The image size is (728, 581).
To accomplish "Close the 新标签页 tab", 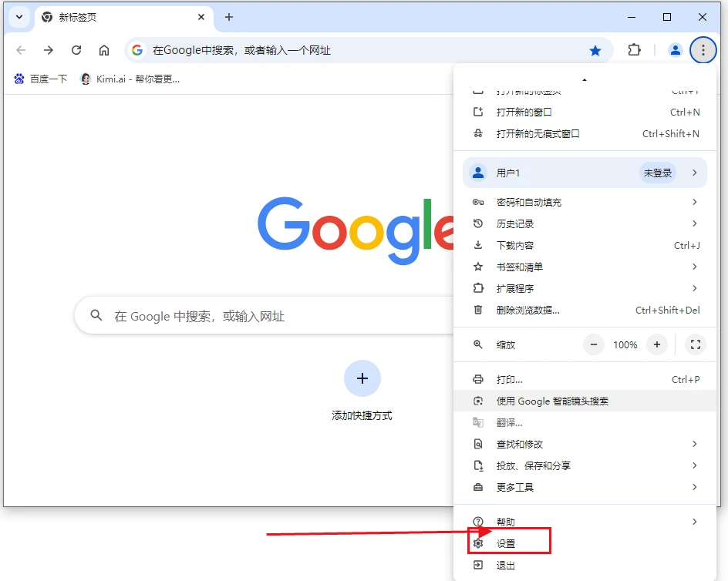I will point(201,17).
